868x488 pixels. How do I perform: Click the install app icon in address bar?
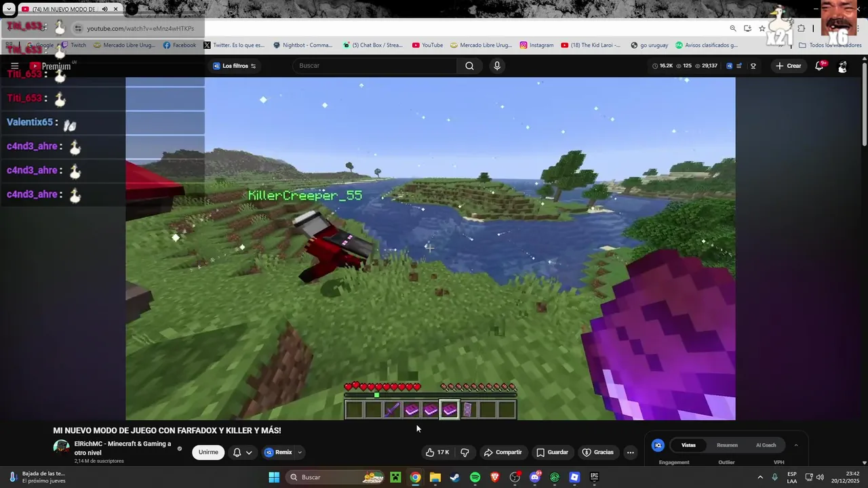pyautogui.click(x=747, y=28)
